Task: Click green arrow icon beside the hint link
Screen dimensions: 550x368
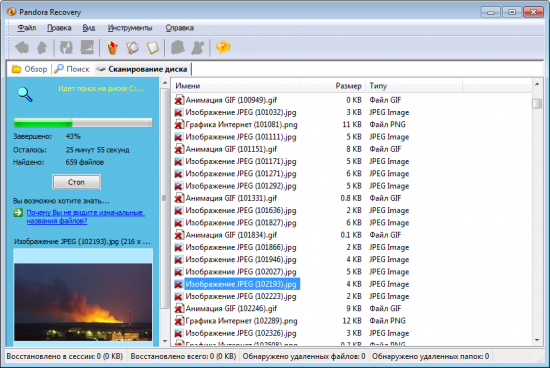Action: click(18, 212)
